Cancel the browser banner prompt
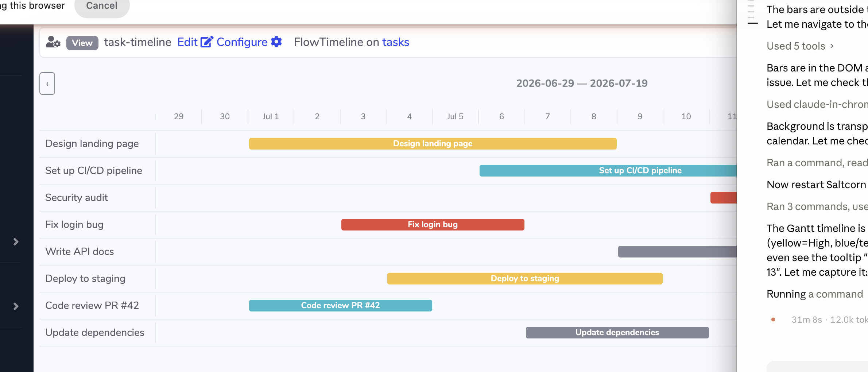 click(x=102, y=6)
